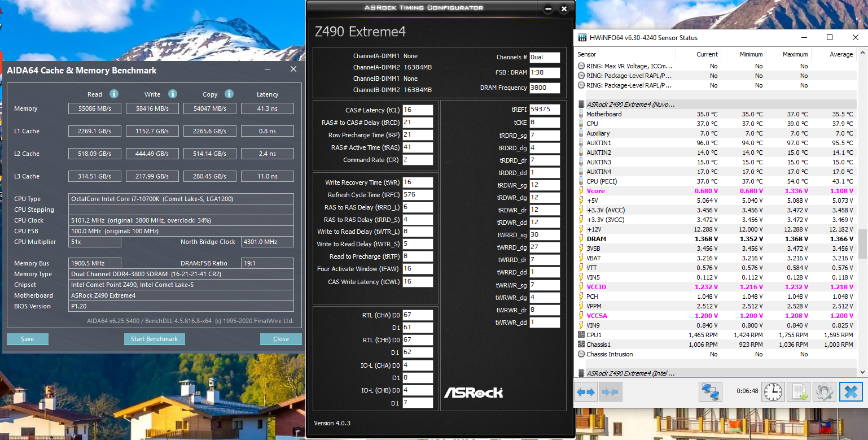Click the Refresh Cycle Time (tRFC) field
This screenshot has height=440, width=868.
coord(418,195)
